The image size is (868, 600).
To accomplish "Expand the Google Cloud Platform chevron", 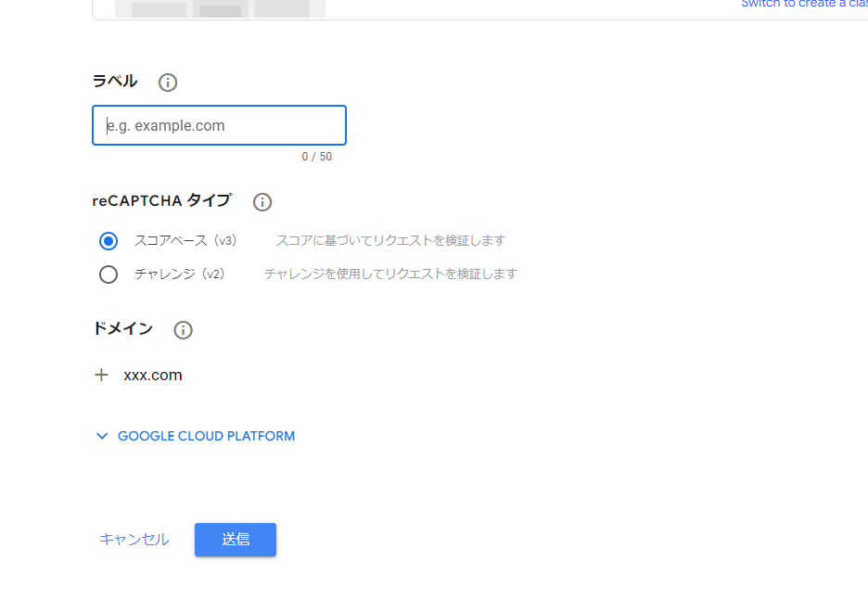I will (102, 436).
